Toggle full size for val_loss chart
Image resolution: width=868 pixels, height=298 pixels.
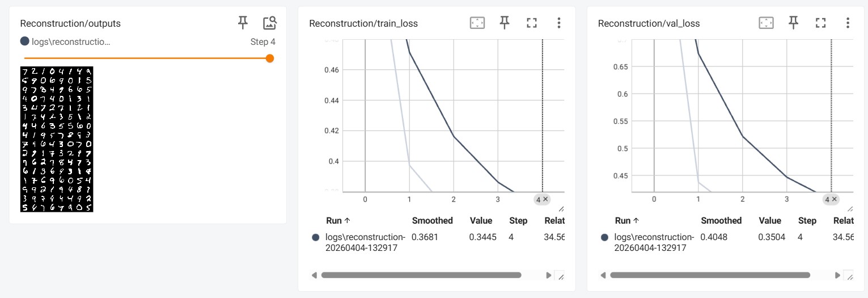(820, 23)
